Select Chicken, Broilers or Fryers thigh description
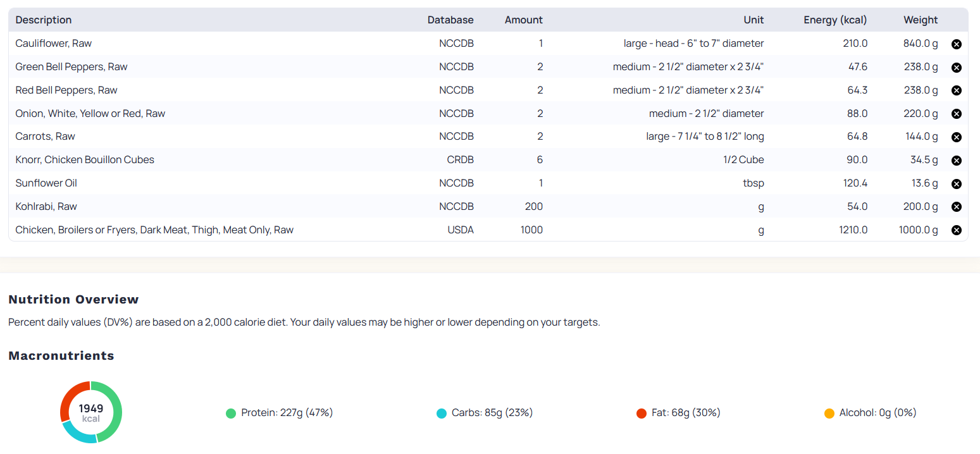Viewport: 980px width, 454px height. click(154, 230)
